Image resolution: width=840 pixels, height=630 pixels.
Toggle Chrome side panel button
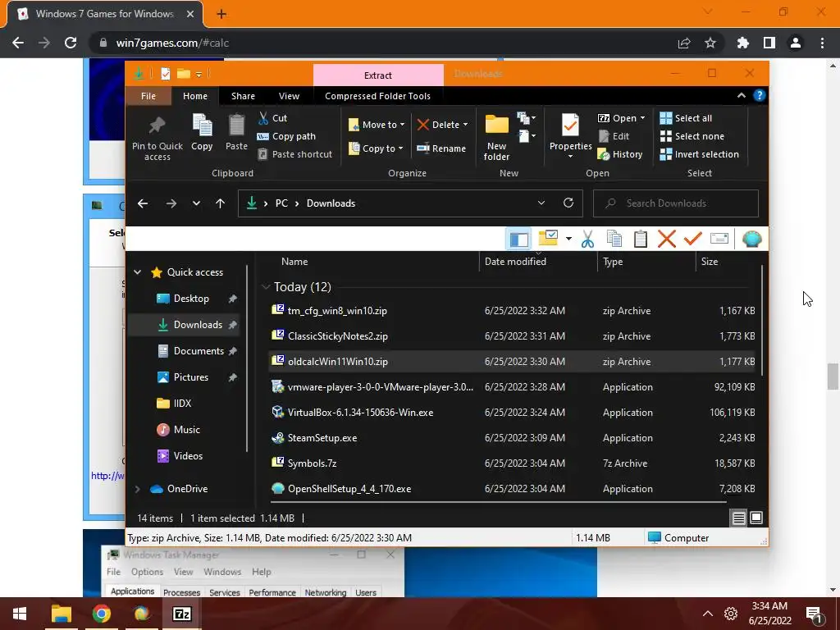tap(769, 43)
